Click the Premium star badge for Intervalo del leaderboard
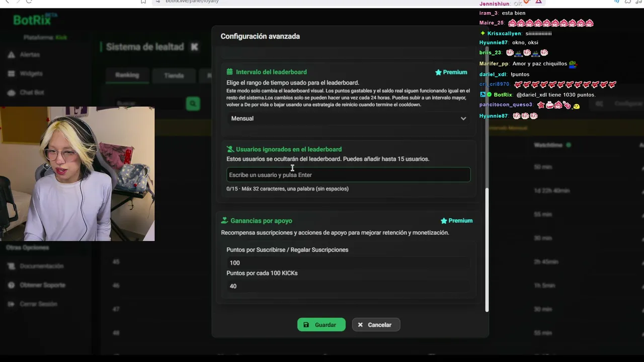This screenshot has width=644, height=362. click(x=451, y=72)
